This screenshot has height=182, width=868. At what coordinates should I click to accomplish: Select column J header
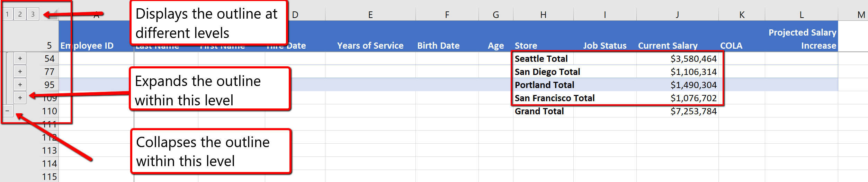(678, 15)
